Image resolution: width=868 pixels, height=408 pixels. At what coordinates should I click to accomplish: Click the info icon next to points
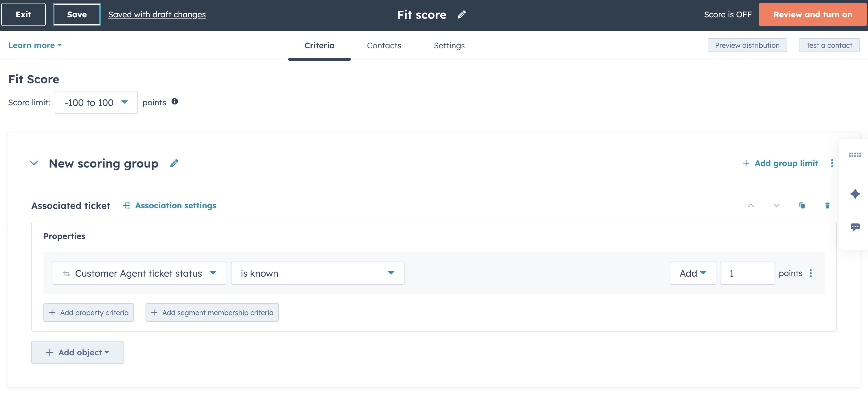(175, 101)
